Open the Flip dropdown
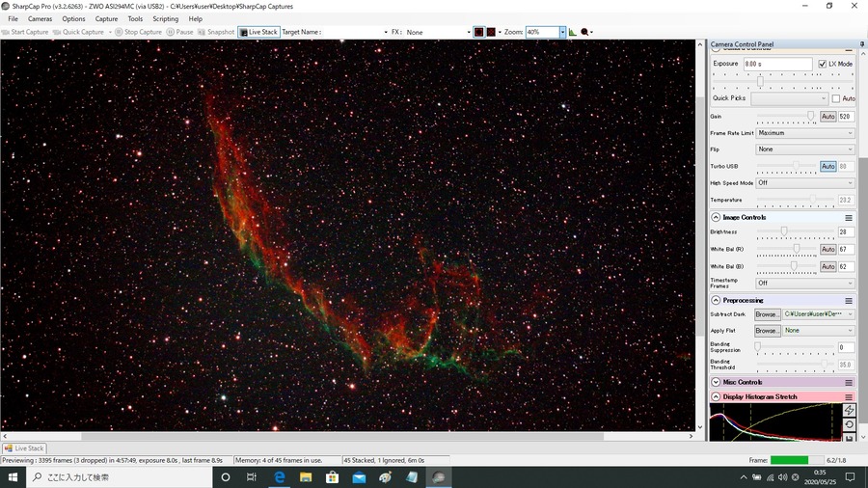 tap(805, 149)
